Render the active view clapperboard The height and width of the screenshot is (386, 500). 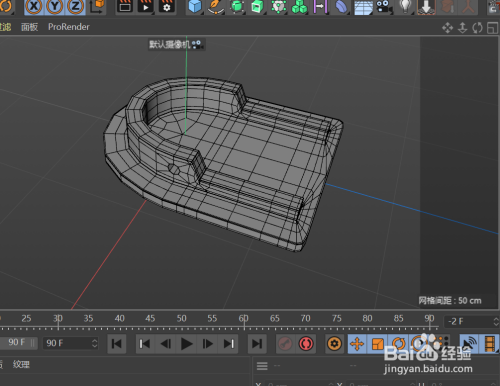(125, 6)
